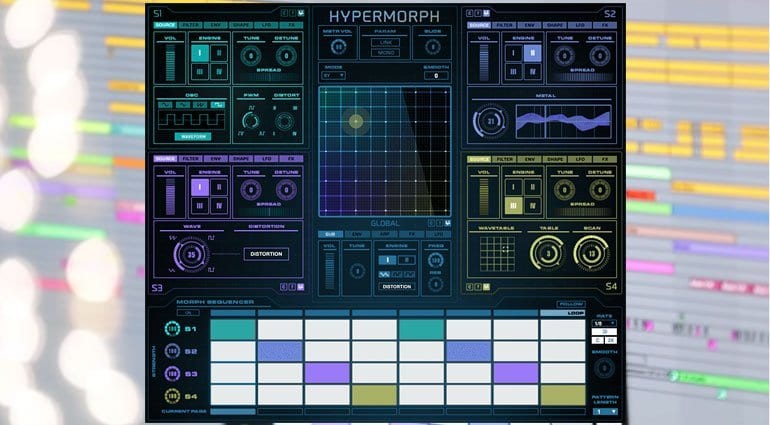Image resolution: width=770 pixels, height=425 pixels.
Task: Click the S4 wavetable selection grid
Action: pyautogui.click(x=497, y=254)
